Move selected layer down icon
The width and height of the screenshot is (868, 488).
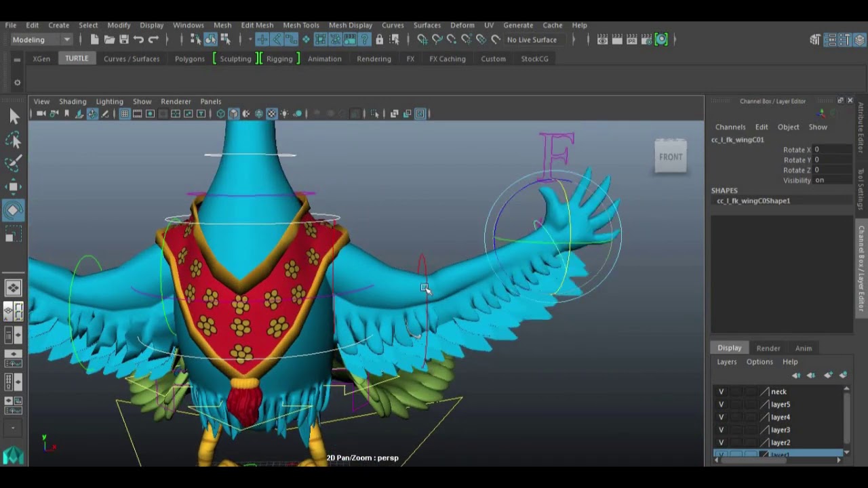(x=811, y=375)
